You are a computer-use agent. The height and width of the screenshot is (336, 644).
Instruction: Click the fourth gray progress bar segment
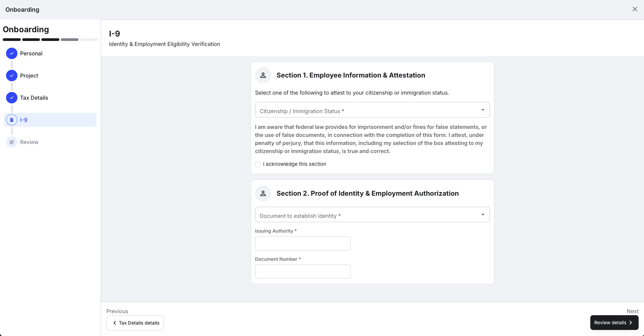(x=69, y=40)
